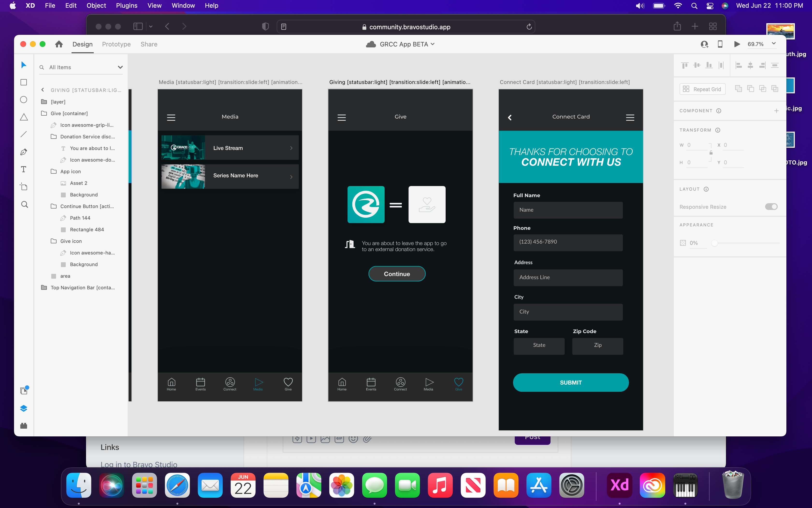Click the Continue button on the Giving artboard

click(x=397, y=274)
